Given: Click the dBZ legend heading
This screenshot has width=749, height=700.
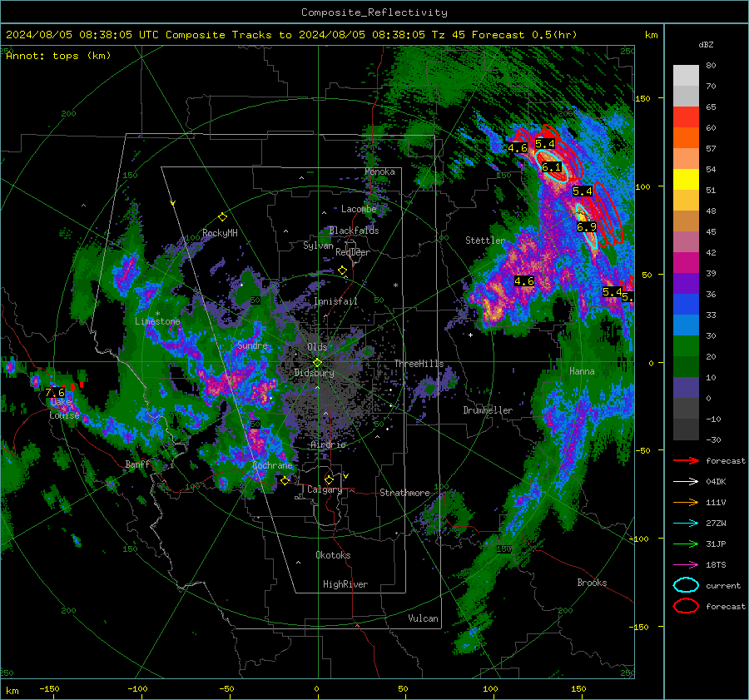Looking at the screenshot, I should (x=706, y=44).
